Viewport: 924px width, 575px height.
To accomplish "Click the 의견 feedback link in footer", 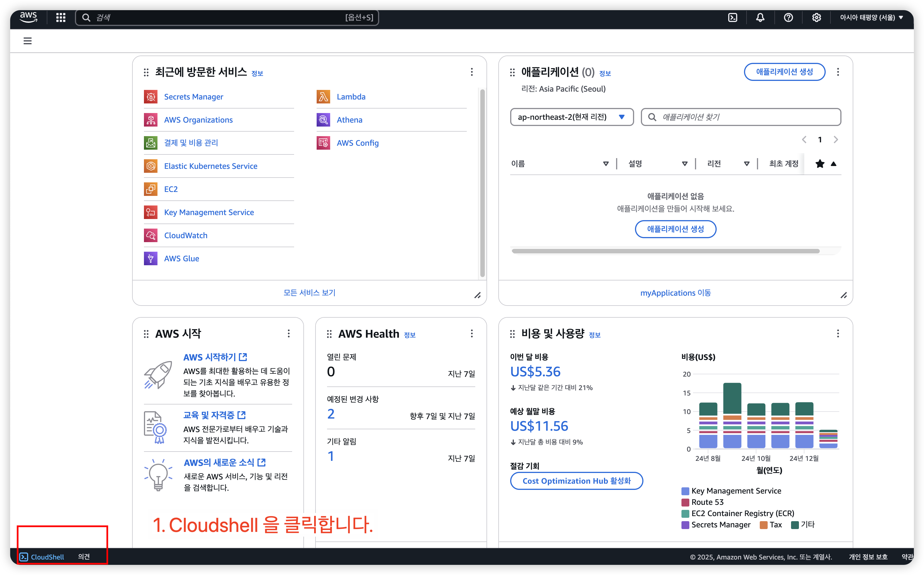I will (84, 556).
